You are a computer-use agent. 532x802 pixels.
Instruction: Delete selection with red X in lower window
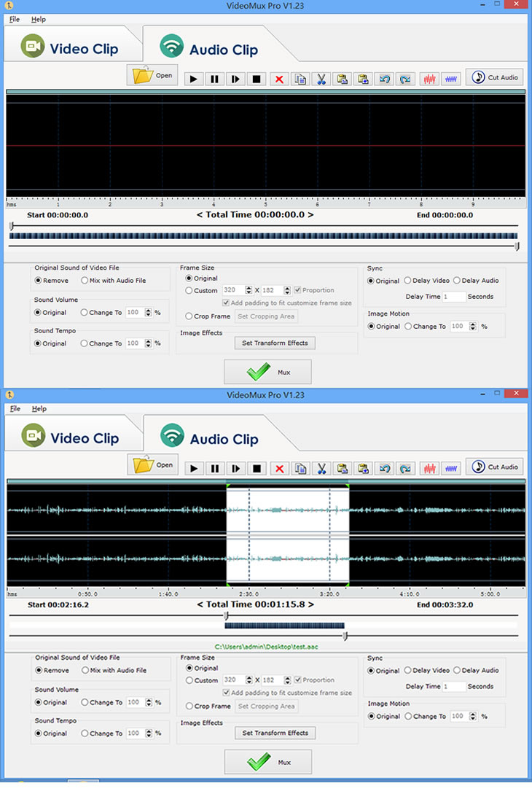pyautogui.click(x=280, y=468)
